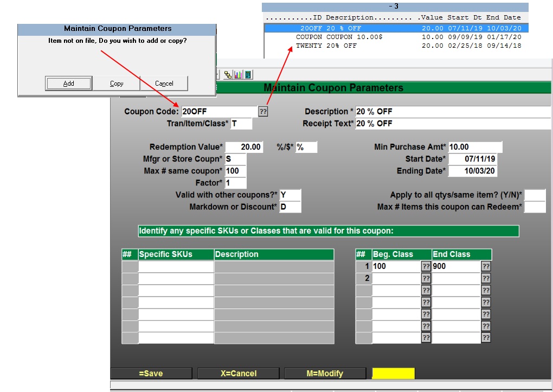Click the Add button in the dialog

pos(68,83)
